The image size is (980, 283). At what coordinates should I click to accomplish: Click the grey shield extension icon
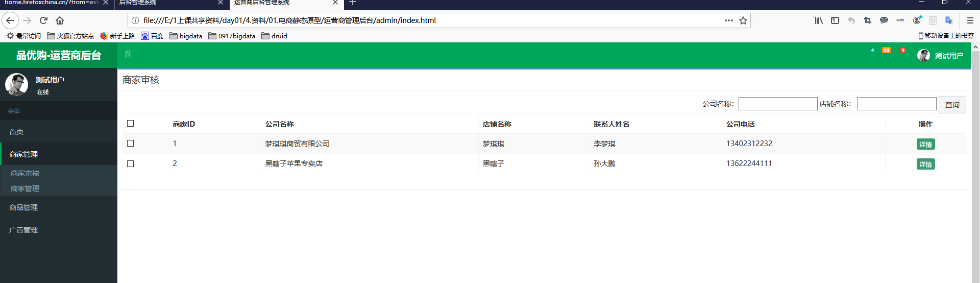pyautogui.click(x=933, y=20)
